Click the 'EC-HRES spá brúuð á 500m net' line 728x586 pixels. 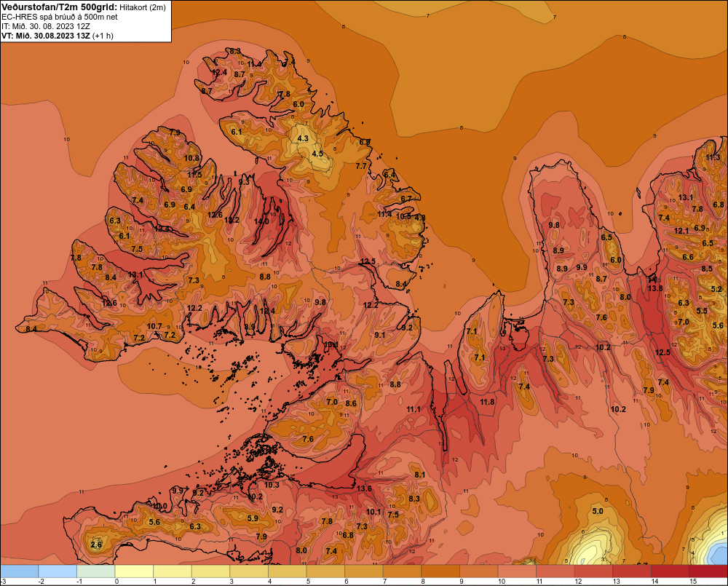pyautogui.click(x=60, y=17)
